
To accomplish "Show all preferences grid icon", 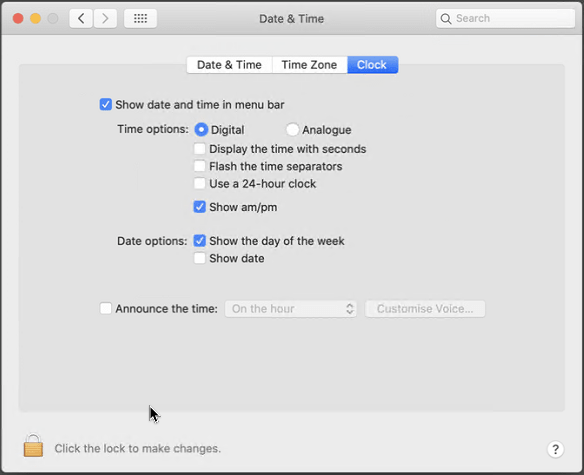I will pos(140,18).
